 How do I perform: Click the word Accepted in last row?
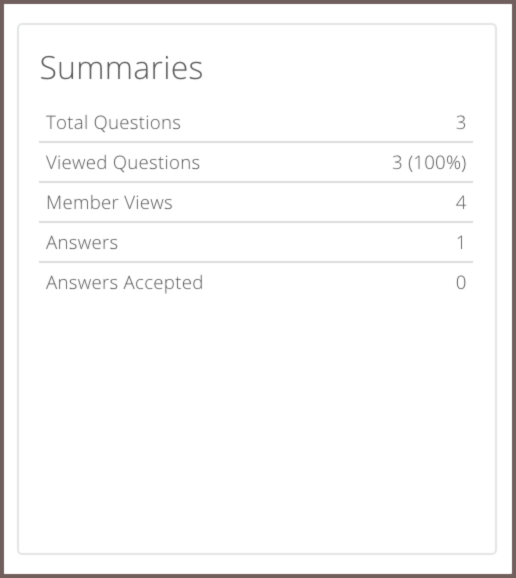tap(163, 283)
